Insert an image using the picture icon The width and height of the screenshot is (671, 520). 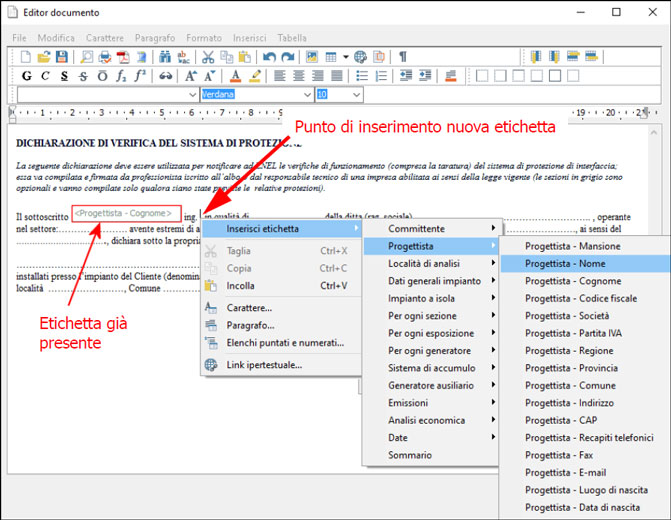pyautogui.click(x=312, y=56)
